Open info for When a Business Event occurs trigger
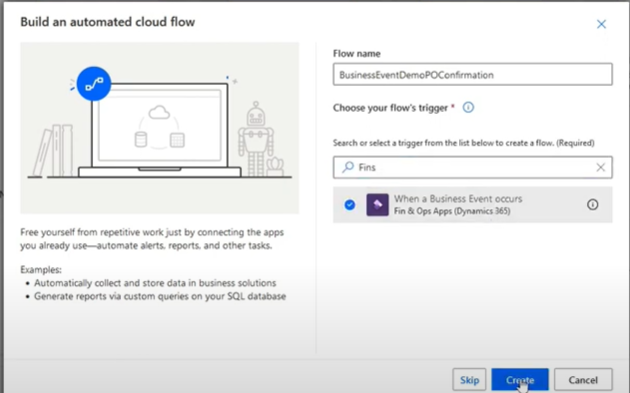This screenshot has width=630, height=393. click(592, 205)
